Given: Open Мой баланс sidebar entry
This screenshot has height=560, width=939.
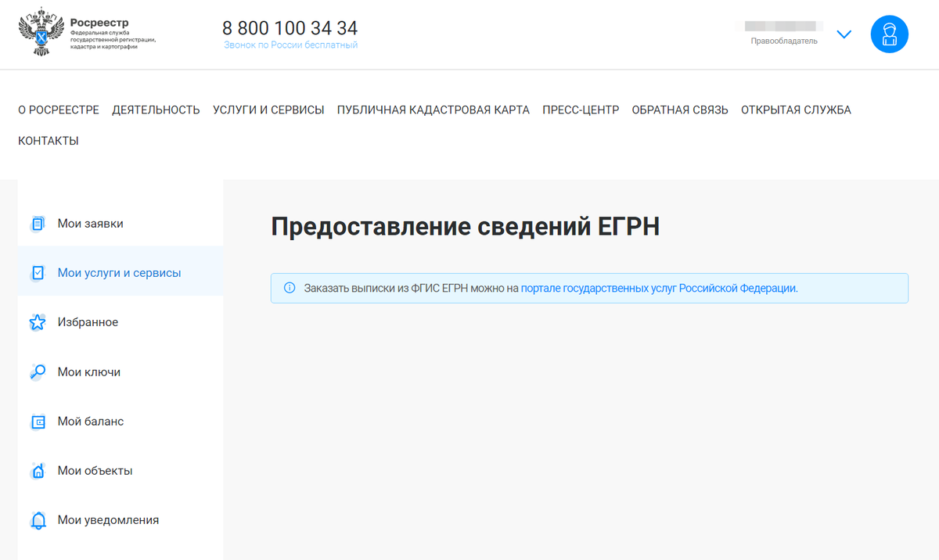Looking at the screenshot, I should (x=121, y=422).
